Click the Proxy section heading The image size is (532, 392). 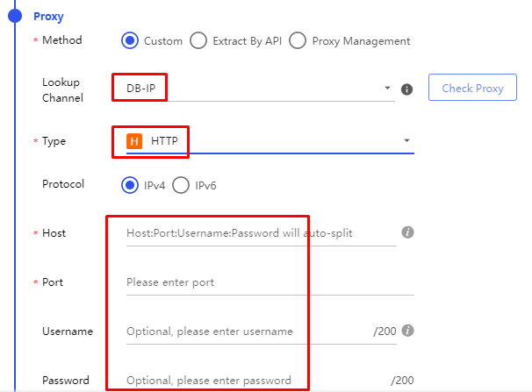(x=48, y=16)
